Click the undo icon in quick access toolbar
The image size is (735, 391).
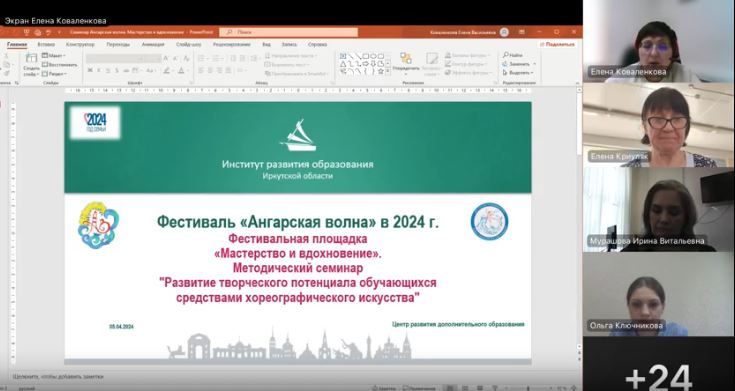[48, 32]
